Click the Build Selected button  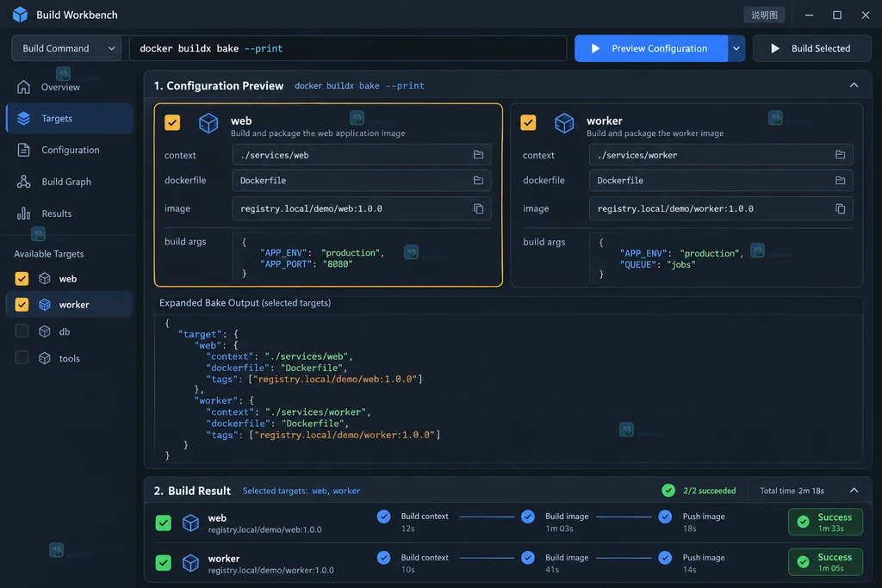pos(811,48)
